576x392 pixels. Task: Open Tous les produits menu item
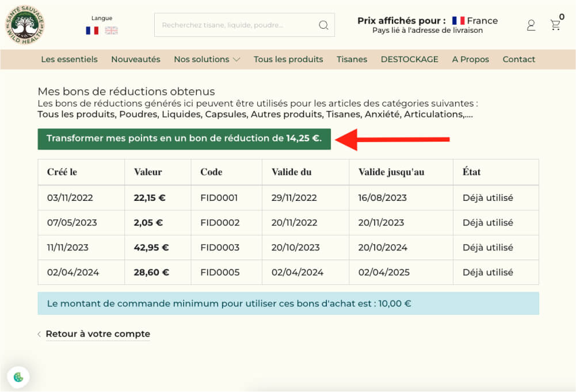(288, 59)
